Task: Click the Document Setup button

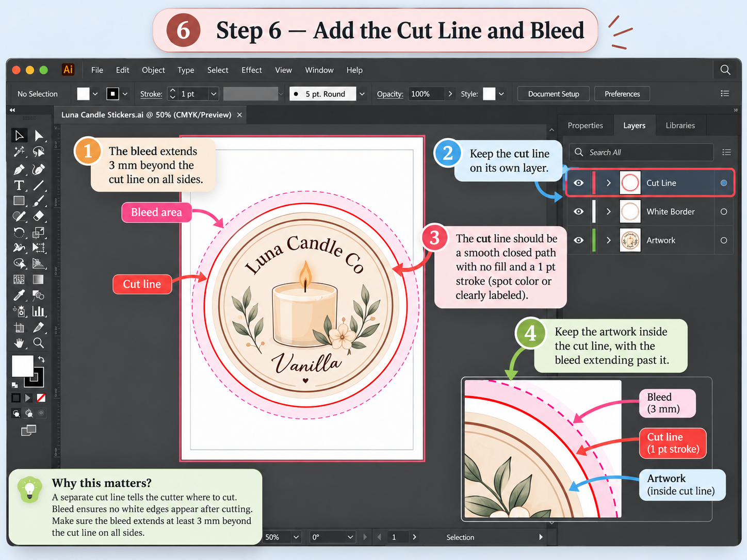Action: tap(554, 94)
